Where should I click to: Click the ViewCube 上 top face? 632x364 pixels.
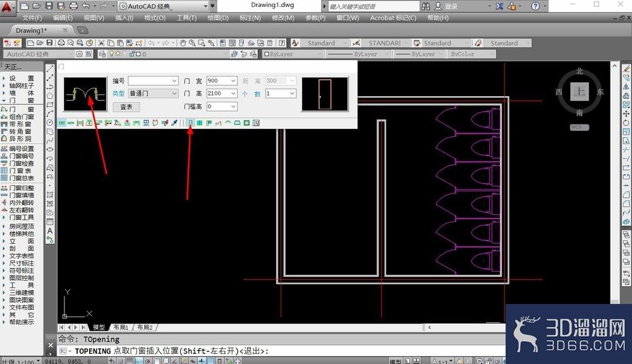pyautogui.click(x=579, y=92)
